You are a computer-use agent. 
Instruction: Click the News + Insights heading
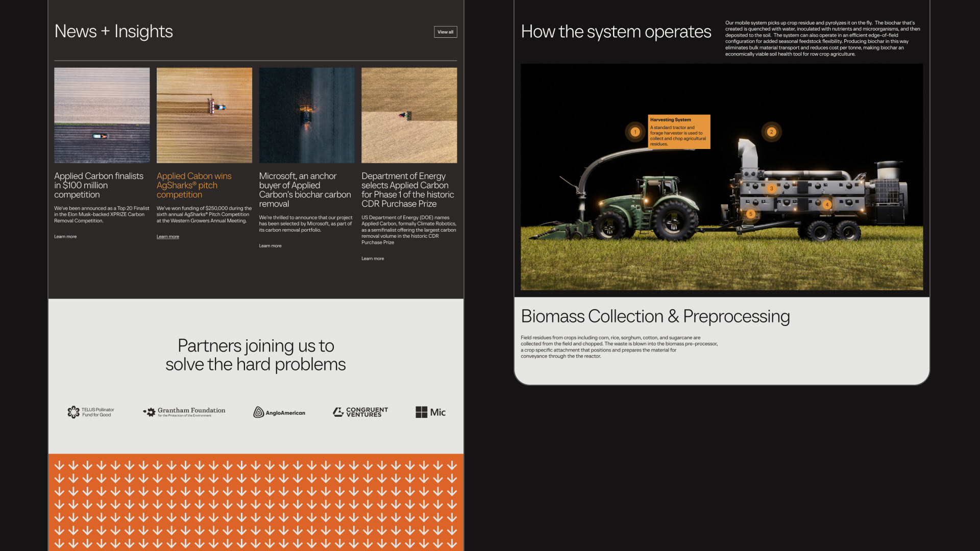114,32
